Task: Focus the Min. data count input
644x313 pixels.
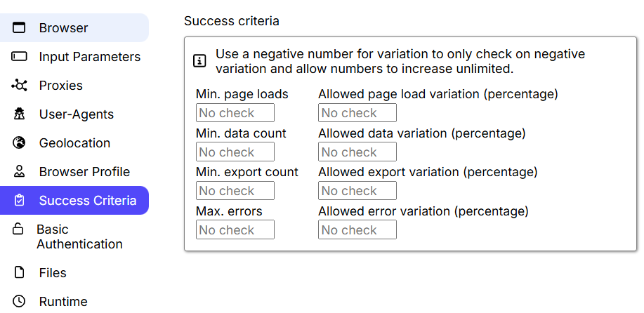Action: 235,152
